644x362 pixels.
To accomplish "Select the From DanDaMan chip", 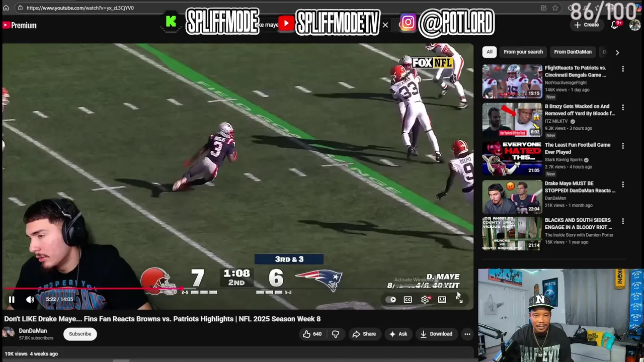I will click(573, 52).
